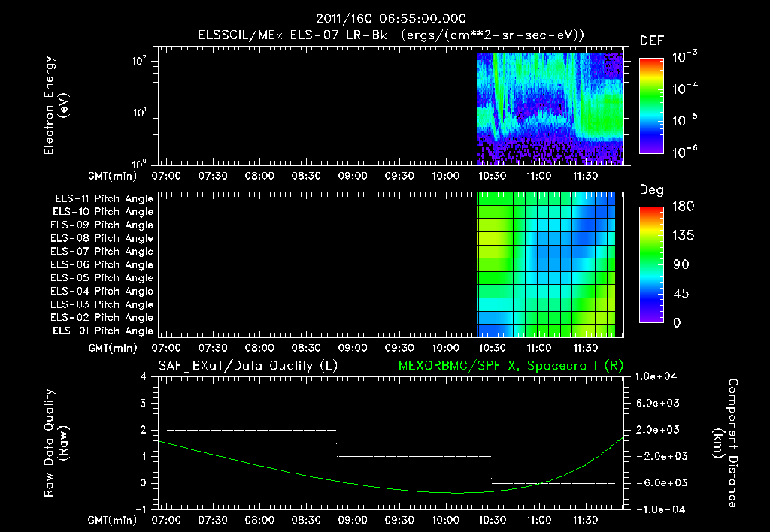The height and width of the screenshot is (532, 770).
Task: Click the 135 value on Deg scale
Action: [683, 236]
